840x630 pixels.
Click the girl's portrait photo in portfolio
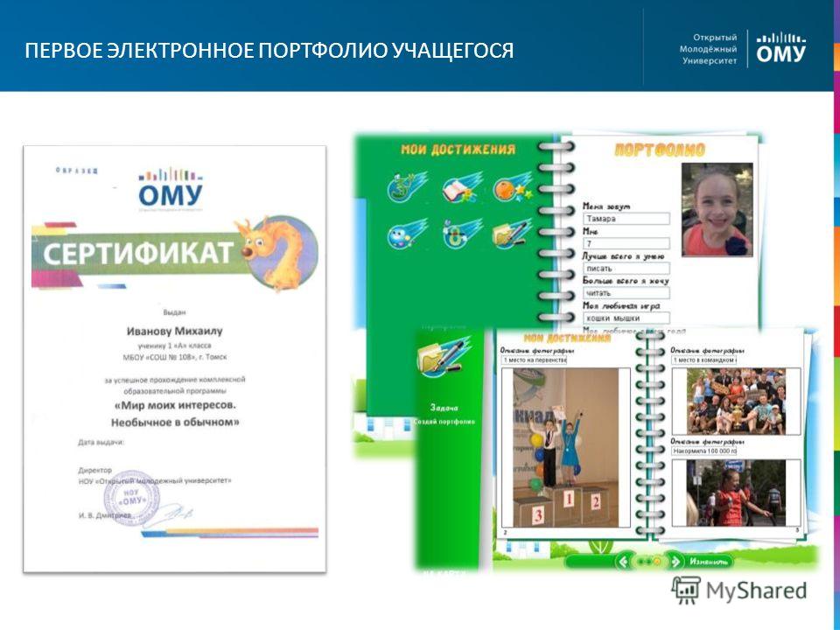[717, 209]
